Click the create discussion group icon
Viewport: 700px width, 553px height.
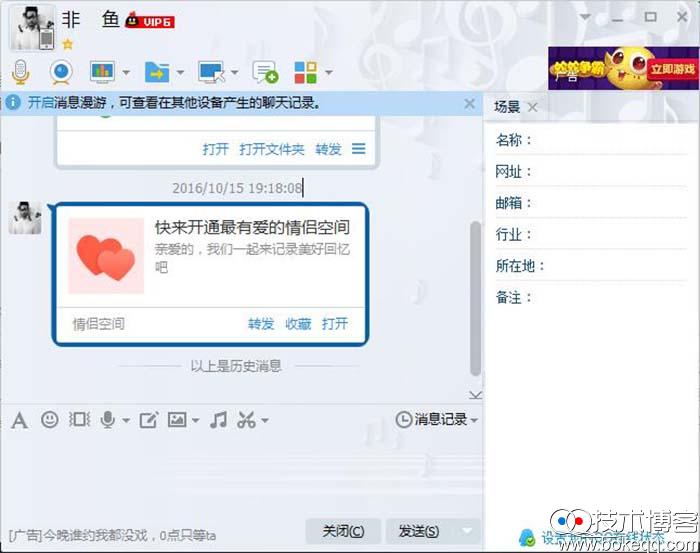(x=264, y=72)
